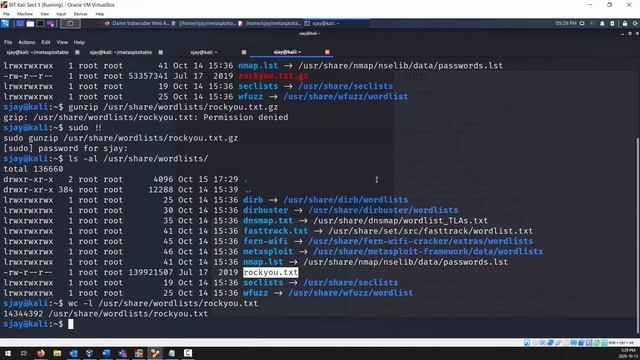Select sjay@kali terminal entry in Kali panel

coord(322,24)
